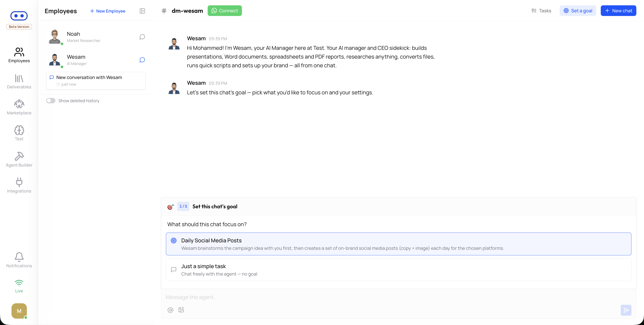
Task: Focus the Message the agent input field
Action: coord(398,297)
